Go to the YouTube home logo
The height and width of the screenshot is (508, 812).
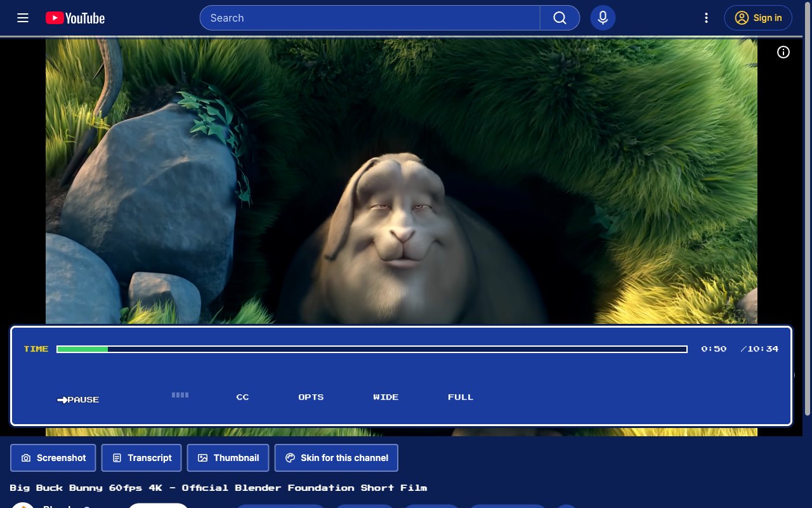pos(75,18)
